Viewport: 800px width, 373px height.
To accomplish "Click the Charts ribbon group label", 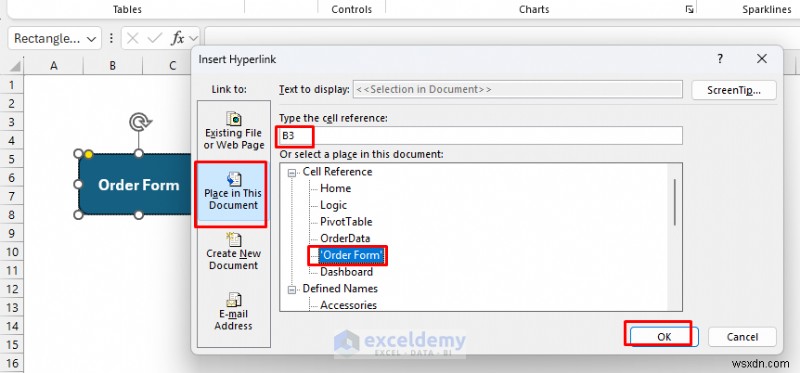I will (534, 9).
